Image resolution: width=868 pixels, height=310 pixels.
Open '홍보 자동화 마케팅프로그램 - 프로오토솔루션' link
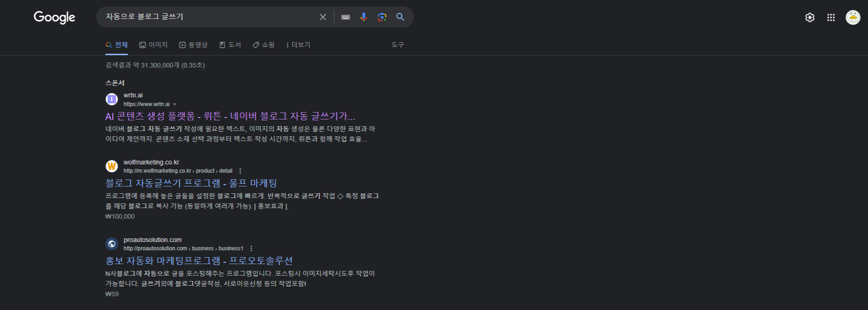pos(199,261)
